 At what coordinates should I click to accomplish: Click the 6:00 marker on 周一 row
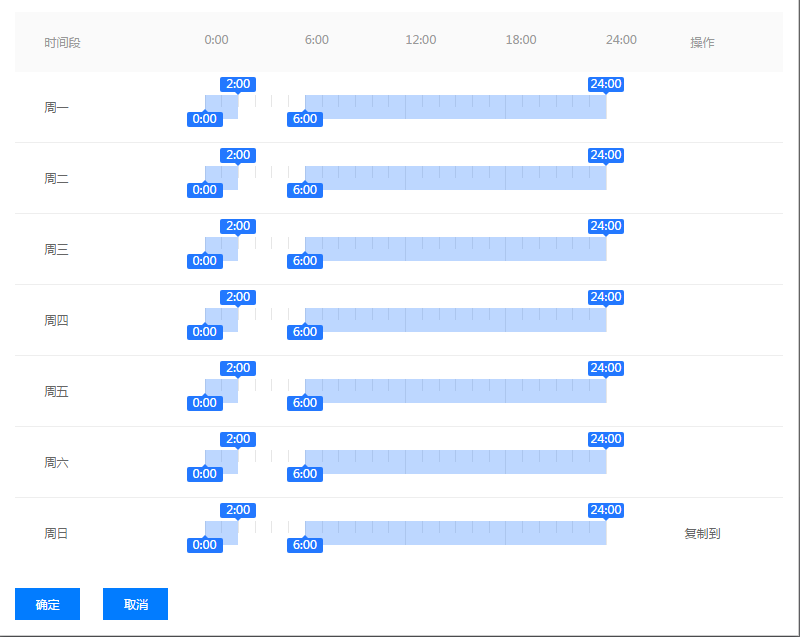pos(304,119)
